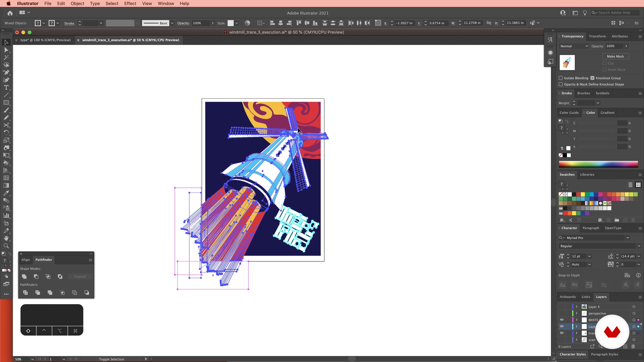
Task: Switch to the Artboards tab
Action: click(x=568, y=296)
